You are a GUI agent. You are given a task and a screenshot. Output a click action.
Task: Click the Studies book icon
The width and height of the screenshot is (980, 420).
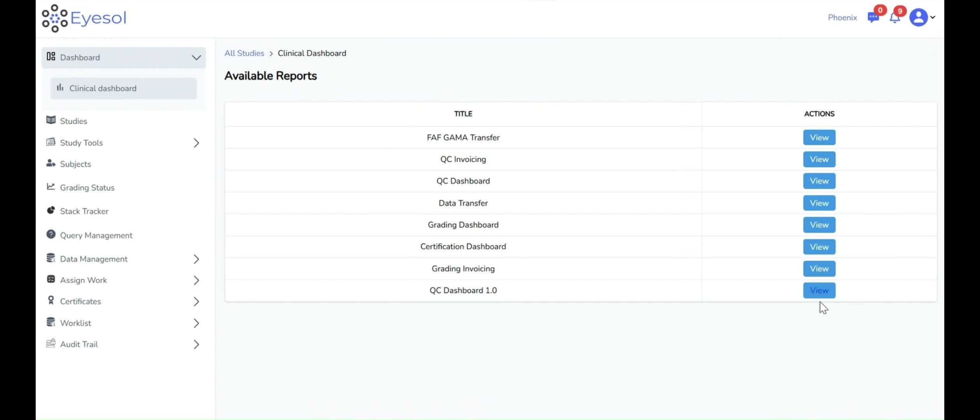point(51,120)
